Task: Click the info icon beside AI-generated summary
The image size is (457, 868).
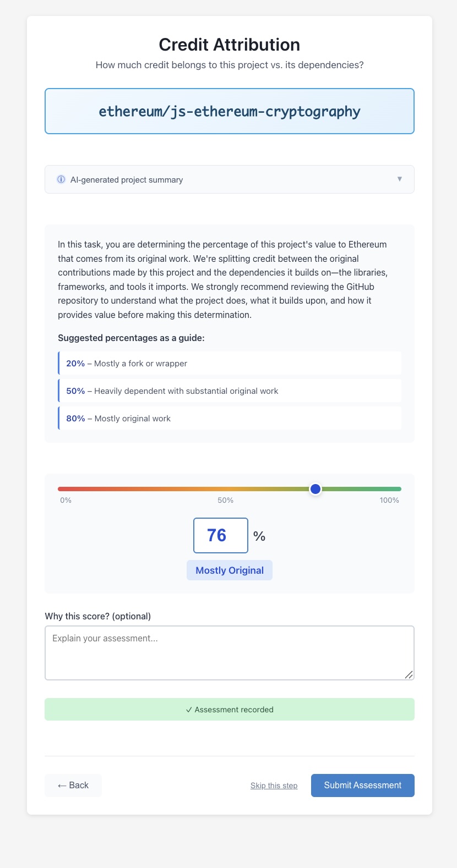Action: point(61,179)
